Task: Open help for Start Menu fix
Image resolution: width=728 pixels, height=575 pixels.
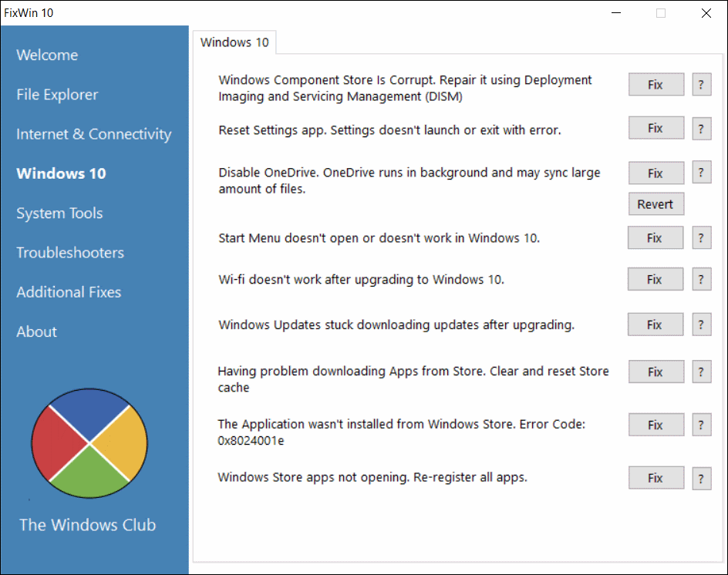Action: tap(702, 238)
